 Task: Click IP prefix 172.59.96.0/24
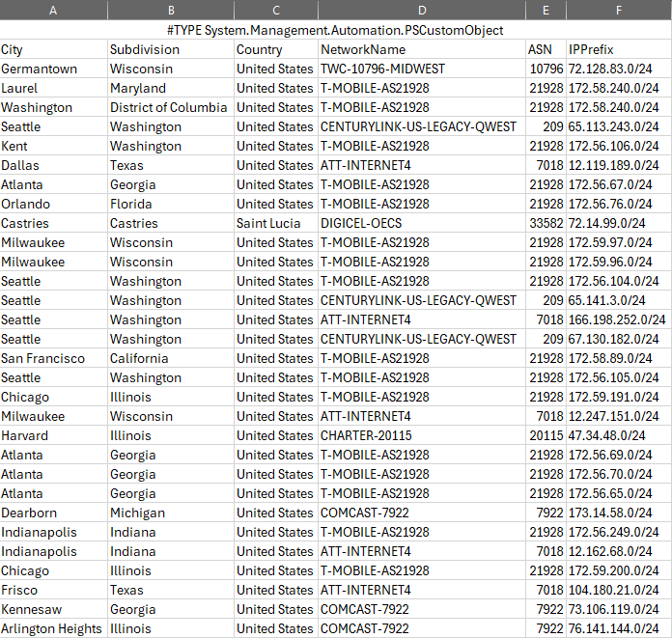pyautogui.click(x=619, y=262)
